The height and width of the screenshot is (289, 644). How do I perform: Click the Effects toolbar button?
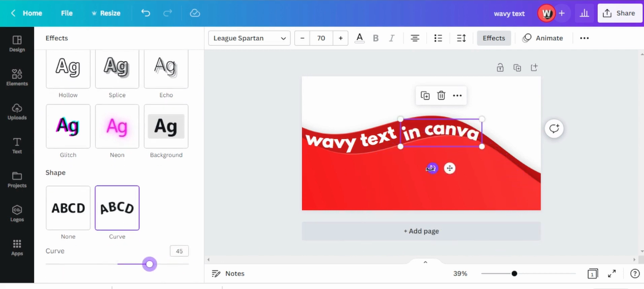pyautogui.click(x=494, y=38)
